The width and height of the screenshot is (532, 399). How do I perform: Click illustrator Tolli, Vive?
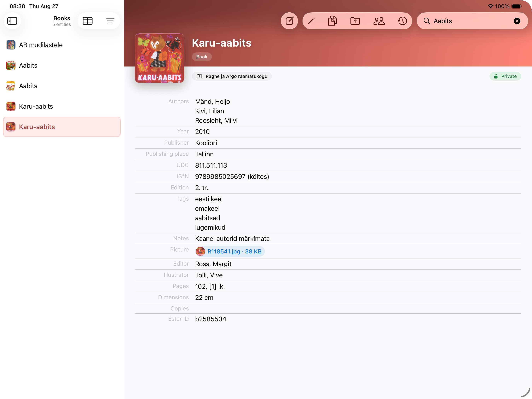pyautogui.click(x=209, y=275)
